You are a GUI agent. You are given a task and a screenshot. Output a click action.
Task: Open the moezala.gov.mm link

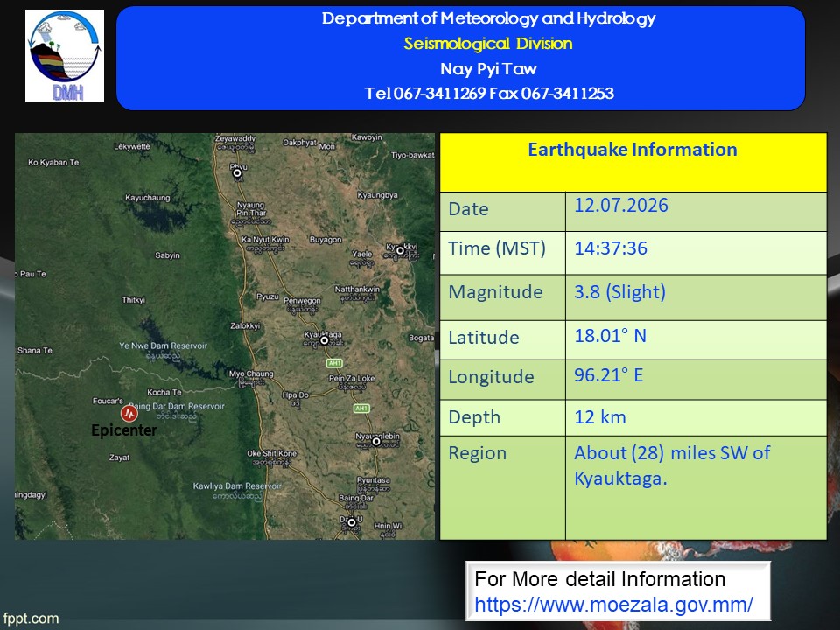click(613, 605)
